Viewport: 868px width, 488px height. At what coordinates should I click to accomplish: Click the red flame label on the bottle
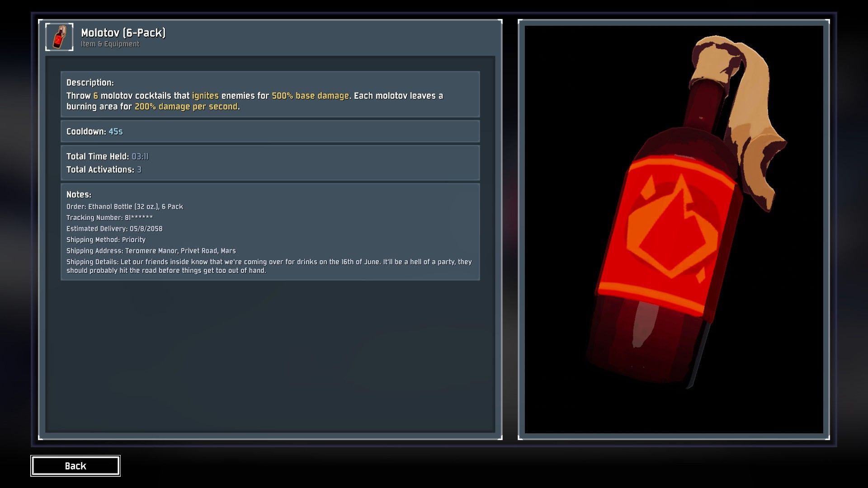tap(670, 235)
